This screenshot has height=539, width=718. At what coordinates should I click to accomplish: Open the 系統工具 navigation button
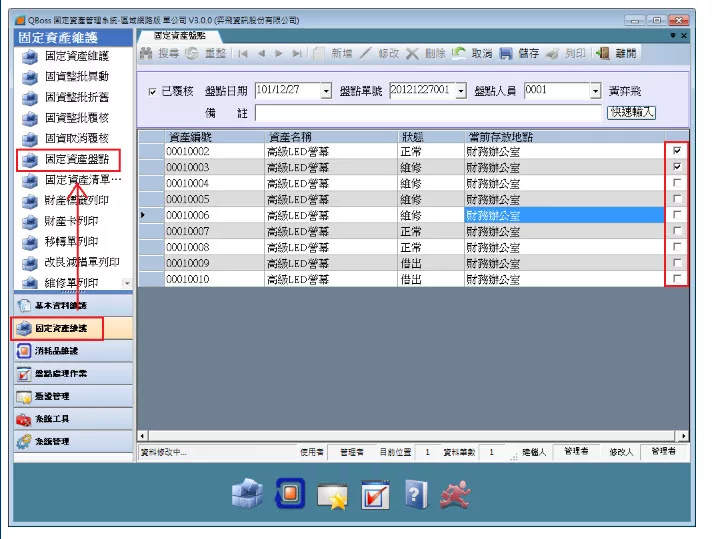[x=53, y=418]
